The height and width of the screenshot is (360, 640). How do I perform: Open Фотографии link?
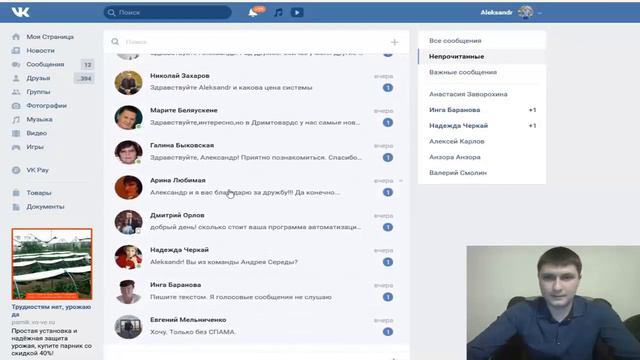pos(47,106)
